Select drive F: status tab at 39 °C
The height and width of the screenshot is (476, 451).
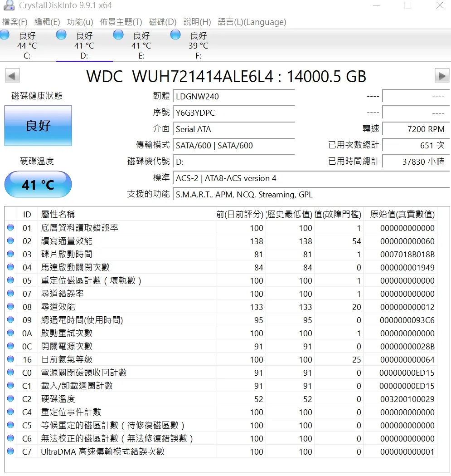199,45
